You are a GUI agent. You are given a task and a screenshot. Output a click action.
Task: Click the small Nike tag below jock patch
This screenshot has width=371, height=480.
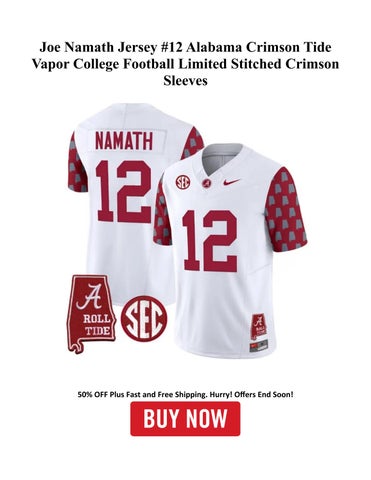pos(259,345)
